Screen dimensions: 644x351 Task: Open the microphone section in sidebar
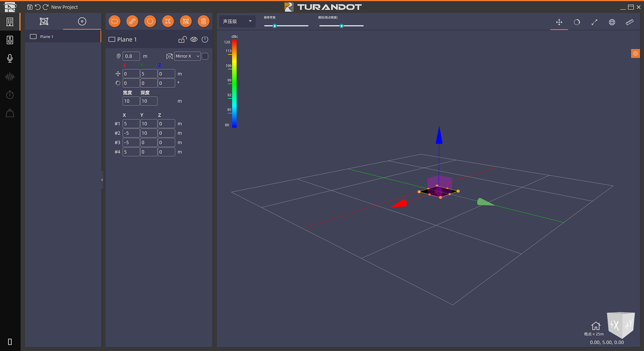[x=10, y=58]
